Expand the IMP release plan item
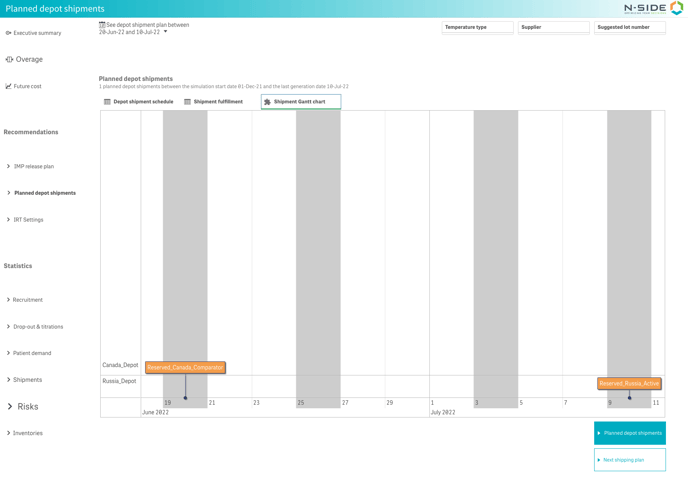This screenshot has height=478, width=688. 34,167
